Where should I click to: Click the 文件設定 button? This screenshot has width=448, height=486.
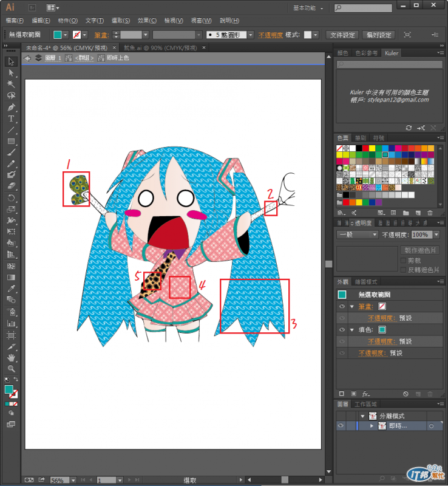[x=342, y=35]
